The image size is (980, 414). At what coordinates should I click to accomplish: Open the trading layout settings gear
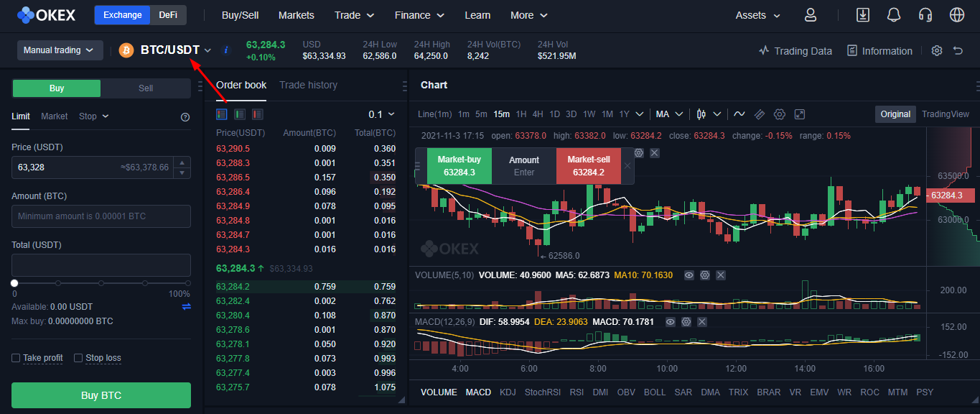(936, 50)
